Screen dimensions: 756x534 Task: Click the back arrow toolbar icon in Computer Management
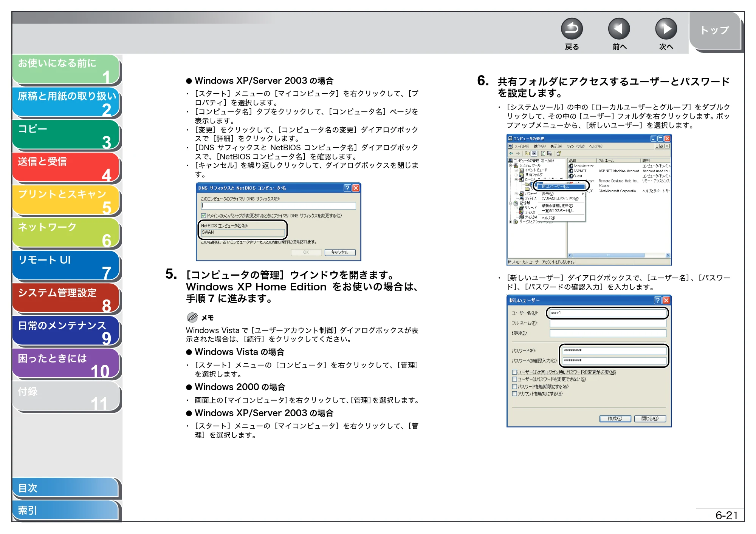point(511,153)
